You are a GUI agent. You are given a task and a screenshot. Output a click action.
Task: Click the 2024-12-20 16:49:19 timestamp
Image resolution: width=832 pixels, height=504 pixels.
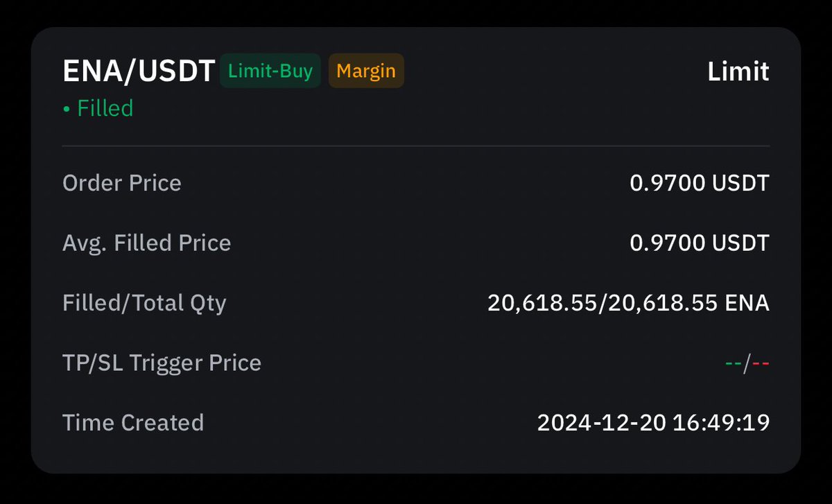pyautogui.click(x=654, y=422)
